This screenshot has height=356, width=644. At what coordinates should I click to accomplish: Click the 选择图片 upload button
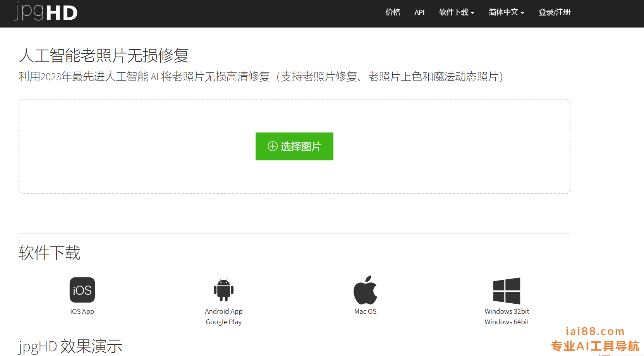[x=294, y=146]
